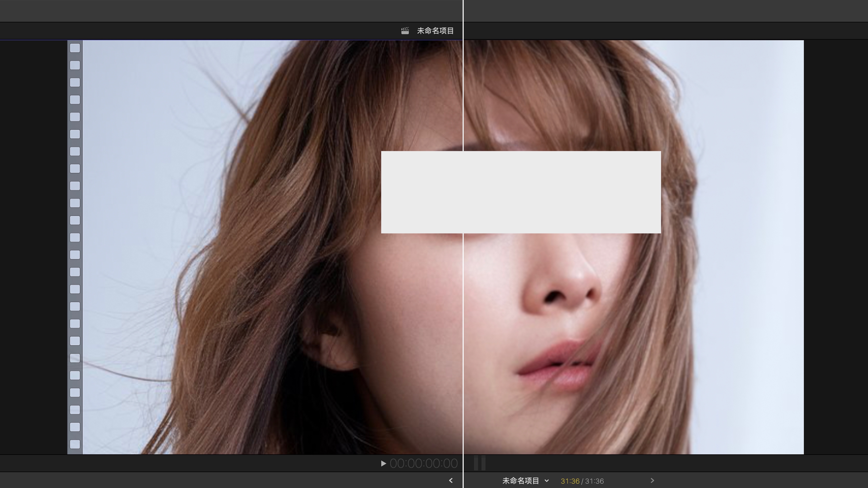Click the viewer title 未命名项目 at top
This screenshot has height=488, width=868.
click(x=435, y=31)
